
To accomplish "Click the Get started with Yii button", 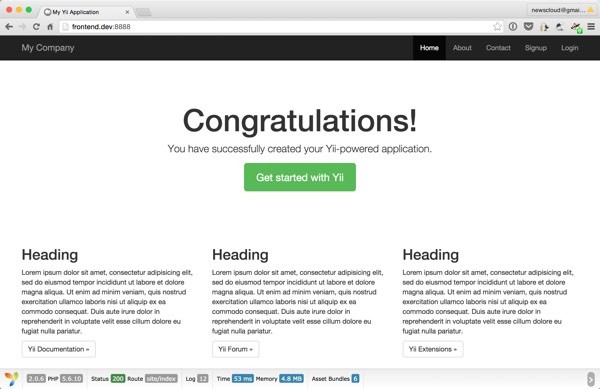I will [300, 177].
